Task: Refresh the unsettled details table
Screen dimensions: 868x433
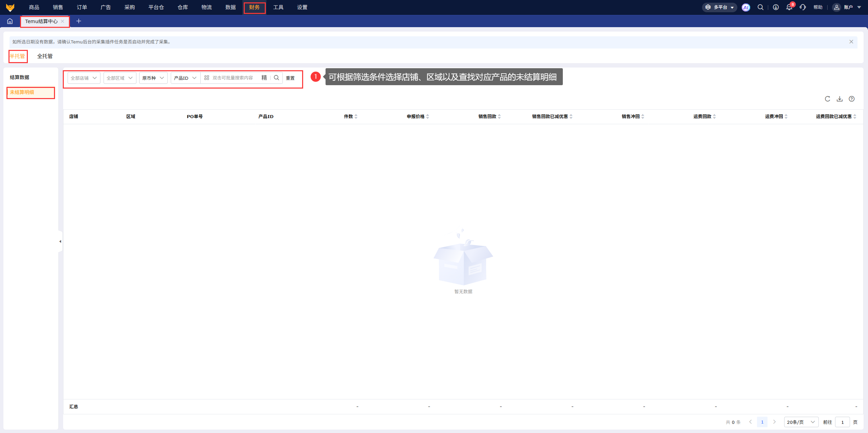Action: tap(827, 99)
